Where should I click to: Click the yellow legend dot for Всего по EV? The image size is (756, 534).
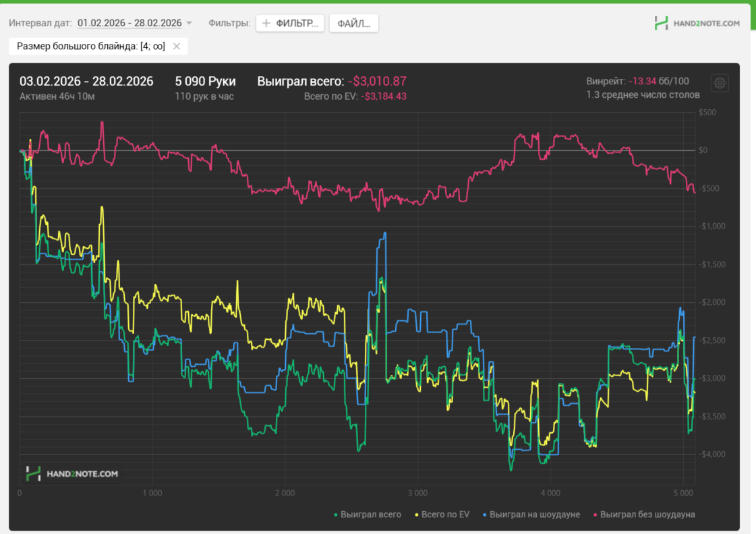(417, 515)
